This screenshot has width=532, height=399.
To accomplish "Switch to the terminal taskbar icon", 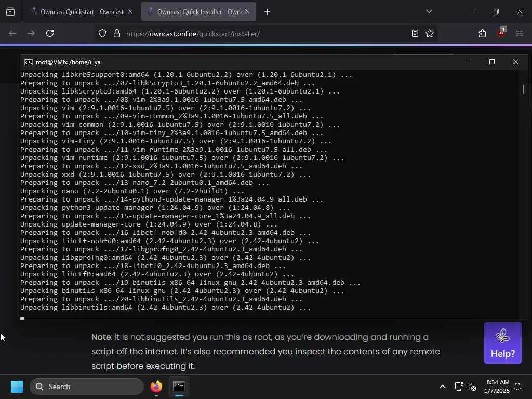I will [x=179, y=387].
